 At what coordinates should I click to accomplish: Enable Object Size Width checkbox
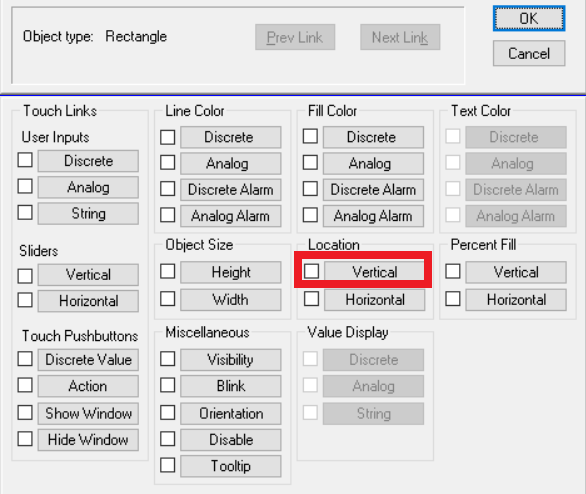click(167, 299)
